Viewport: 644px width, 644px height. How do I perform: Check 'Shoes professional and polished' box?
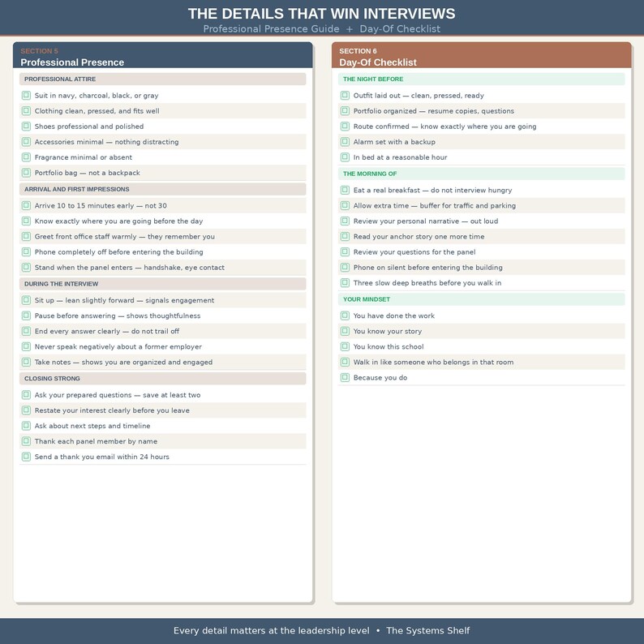pyautogui.click(x=26, y=126)
